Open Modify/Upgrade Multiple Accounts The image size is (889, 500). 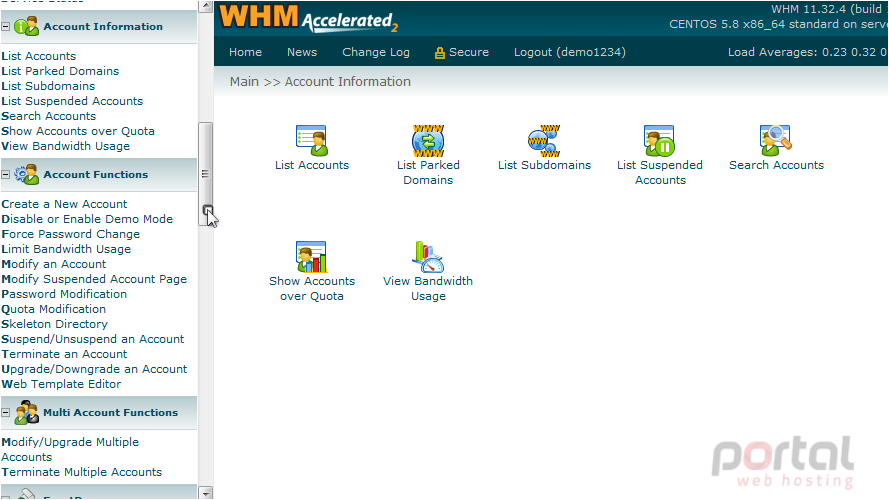(70, 450)
